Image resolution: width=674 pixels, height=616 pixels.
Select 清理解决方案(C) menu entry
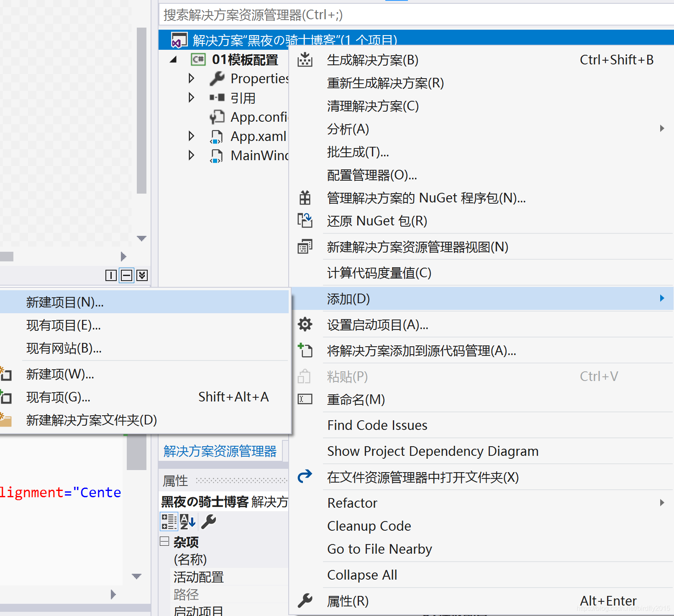coord(481,106)
